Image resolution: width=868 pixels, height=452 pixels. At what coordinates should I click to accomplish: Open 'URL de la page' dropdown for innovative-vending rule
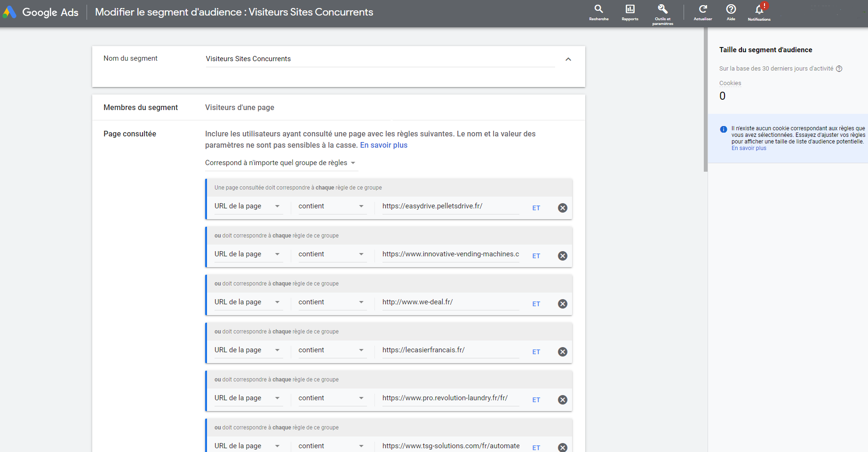pos(248,254)
